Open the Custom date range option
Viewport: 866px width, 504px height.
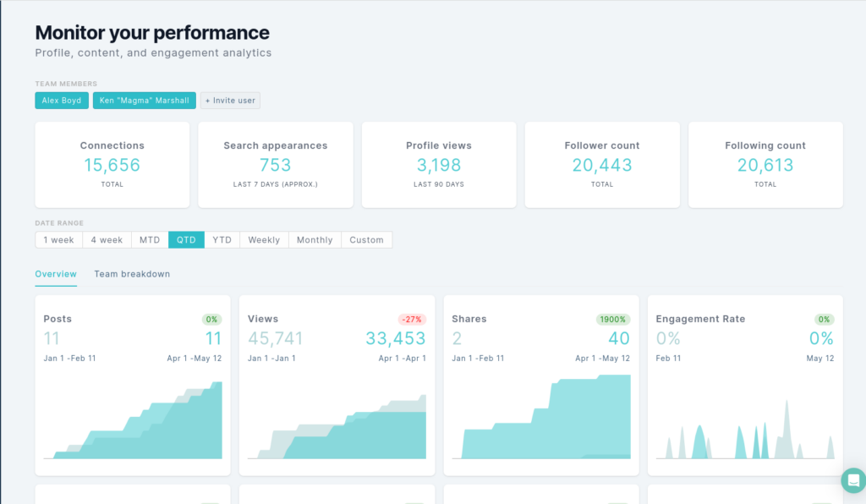tap(367, 239)
